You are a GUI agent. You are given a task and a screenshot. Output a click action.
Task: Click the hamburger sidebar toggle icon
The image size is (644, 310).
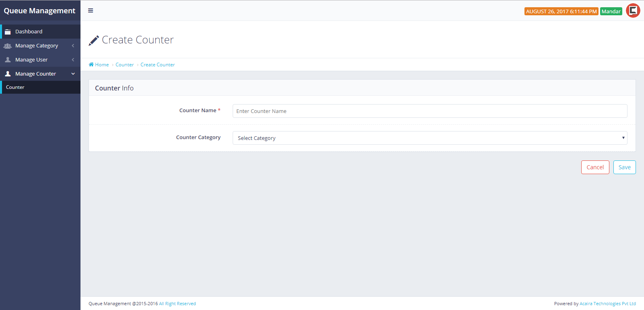pos(91,10)
